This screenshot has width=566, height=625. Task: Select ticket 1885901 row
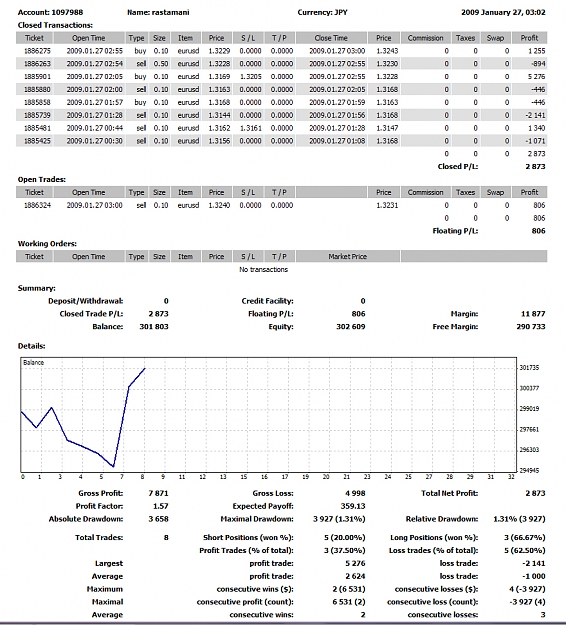(x=281, y=77)
